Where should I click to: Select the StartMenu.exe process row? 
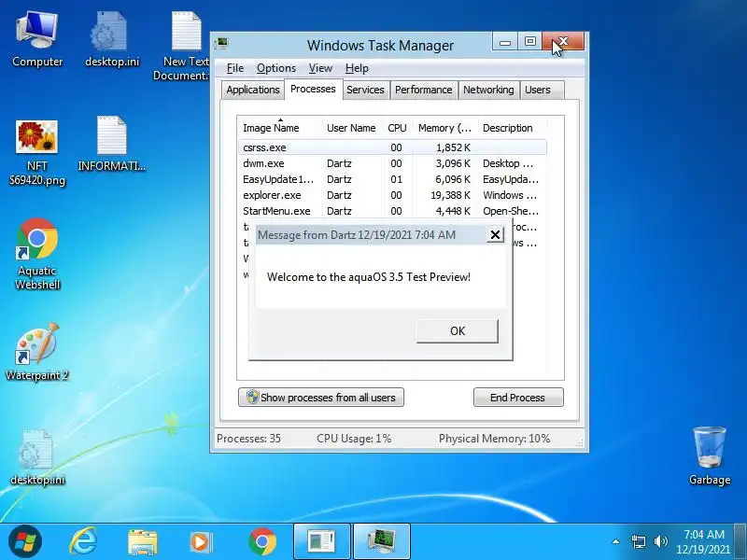(392, 211)
